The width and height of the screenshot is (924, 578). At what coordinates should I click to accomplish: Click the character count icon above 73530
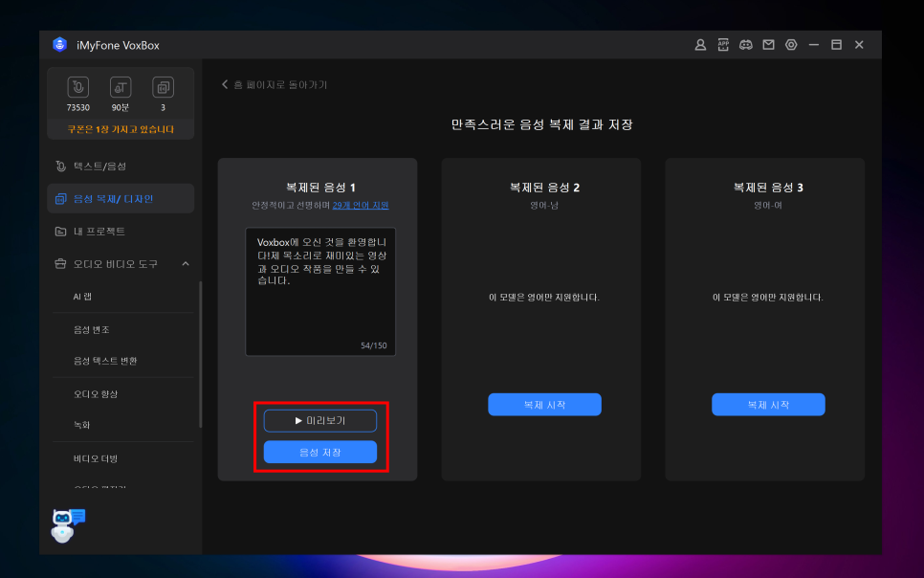pos(77,87)
